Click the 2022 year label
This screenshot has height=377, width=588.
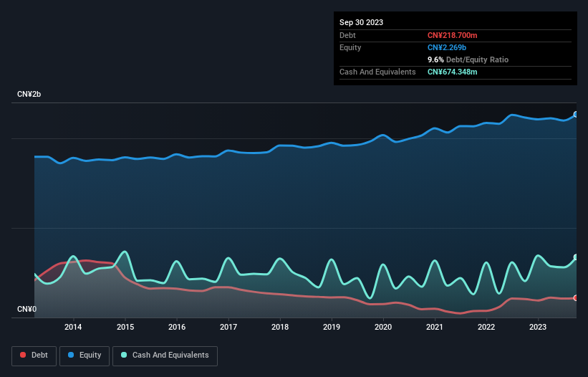click(486, 328)
